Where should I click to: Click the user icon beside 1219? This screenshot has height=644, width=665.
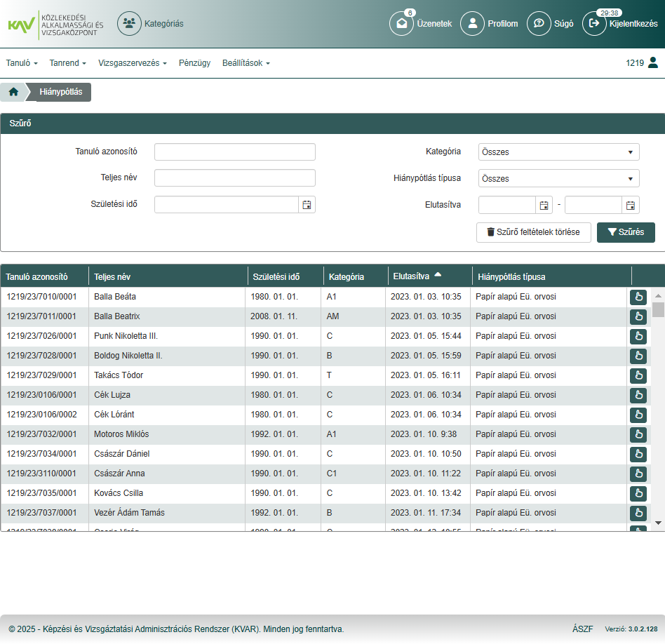654,62
